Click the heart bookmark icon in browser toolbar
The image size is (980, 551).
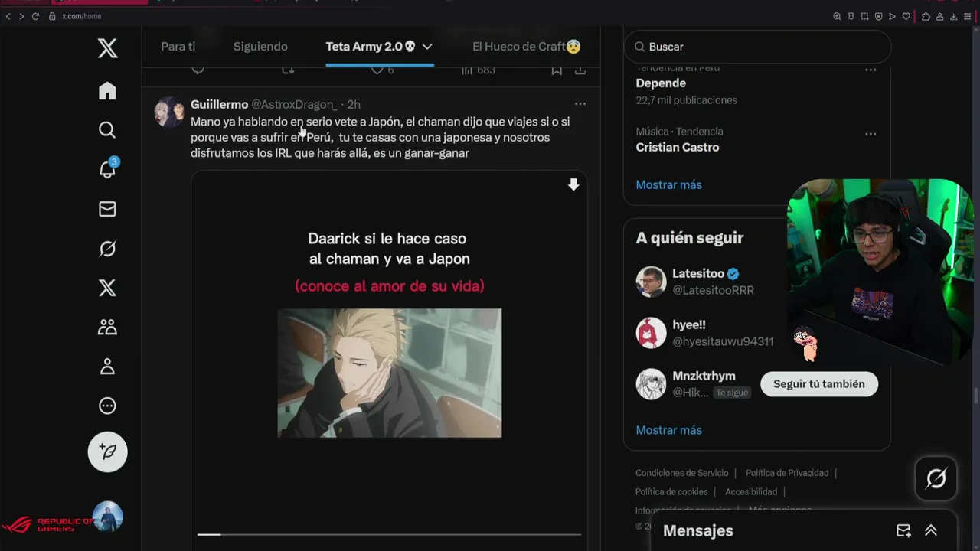tap(906, 16)
